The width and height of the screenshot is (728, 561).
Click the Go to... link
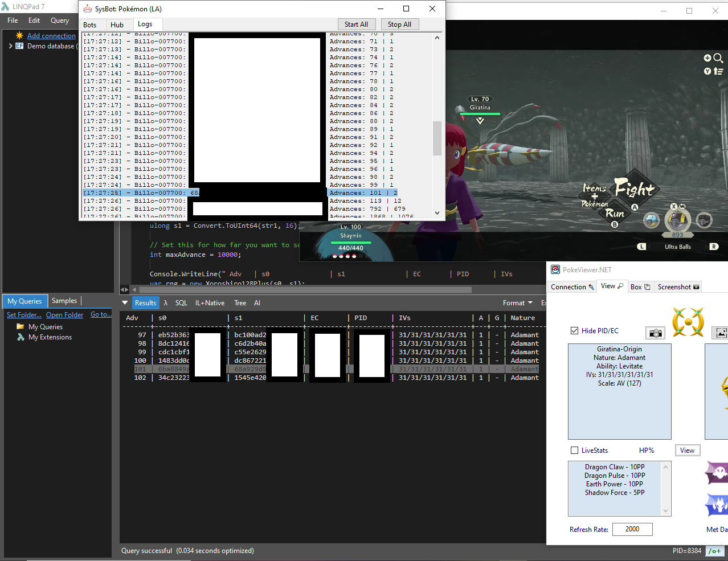pyautogui.click(x=101, y=314)
